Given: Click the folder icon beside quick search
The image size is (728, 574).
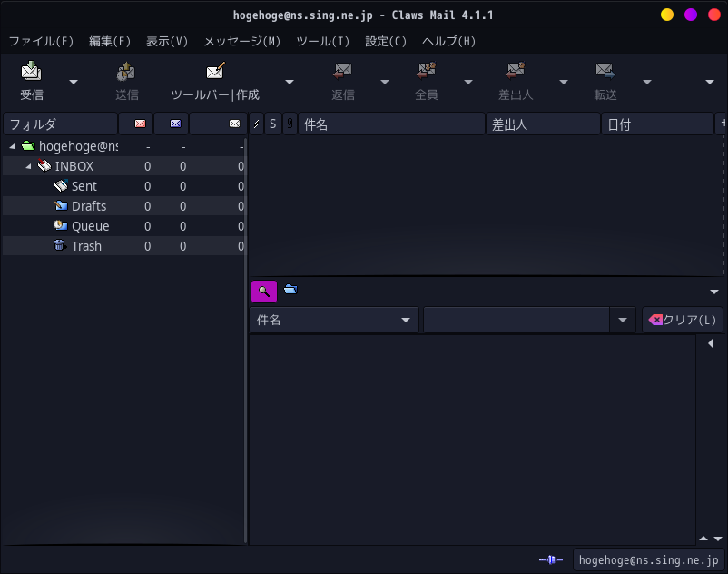Looking at the screenshot, I should (290, 290).
